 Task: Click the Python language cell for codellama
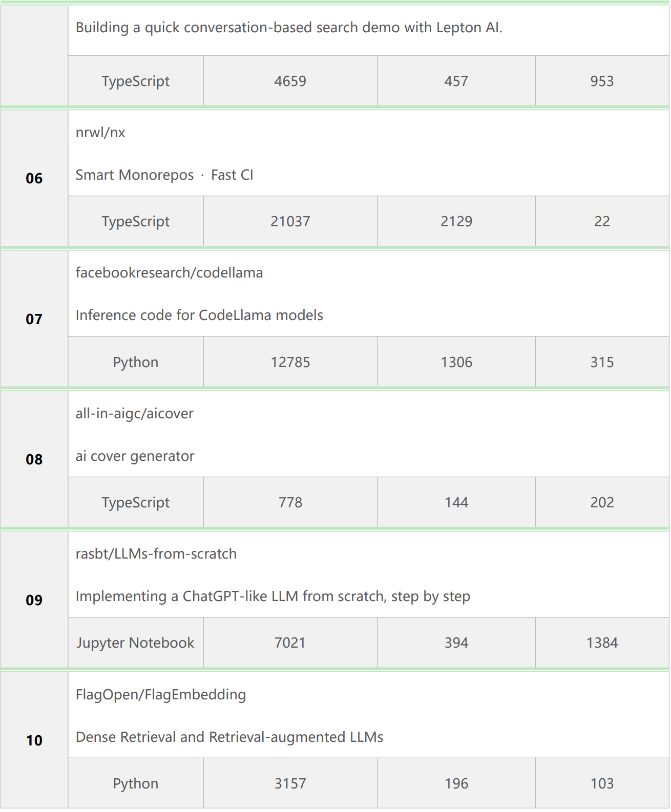(x=136, y=362)
